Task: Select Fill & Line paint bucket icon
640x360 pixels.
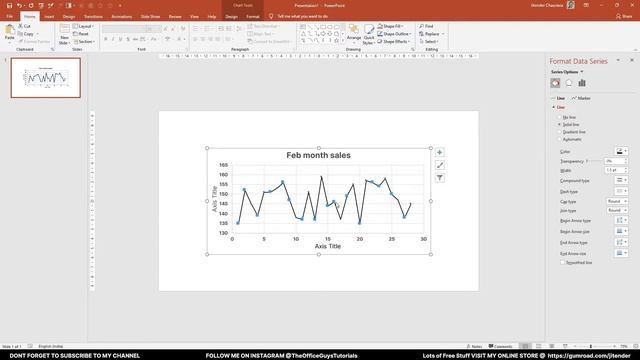Action: click(555, 83)
